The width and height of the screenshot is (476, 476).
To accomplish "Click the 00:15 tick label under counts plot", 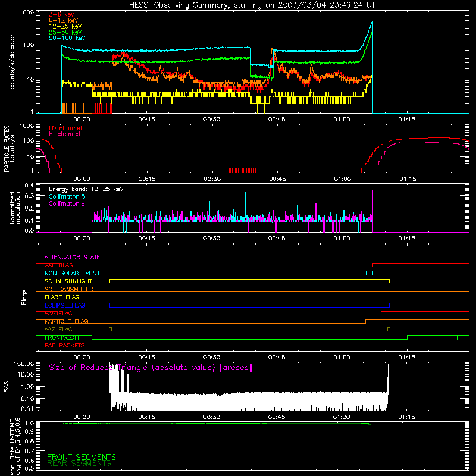I will pos(146,120).
